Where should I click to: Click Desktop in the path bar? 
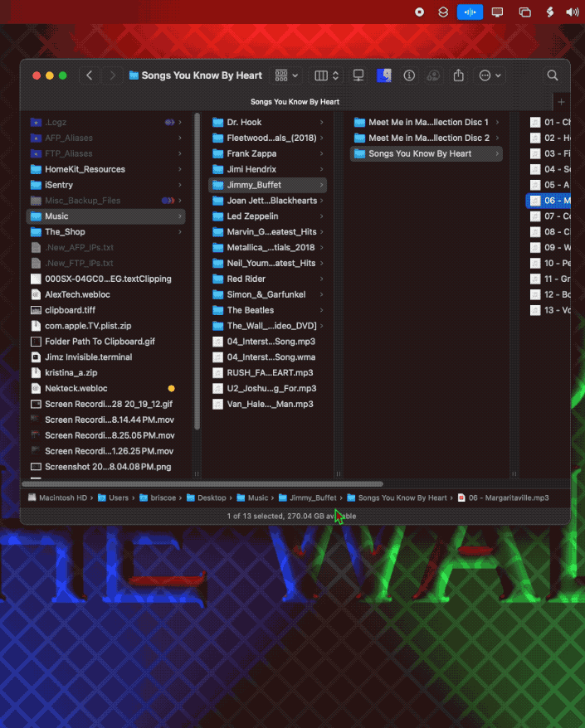[207, 497]
